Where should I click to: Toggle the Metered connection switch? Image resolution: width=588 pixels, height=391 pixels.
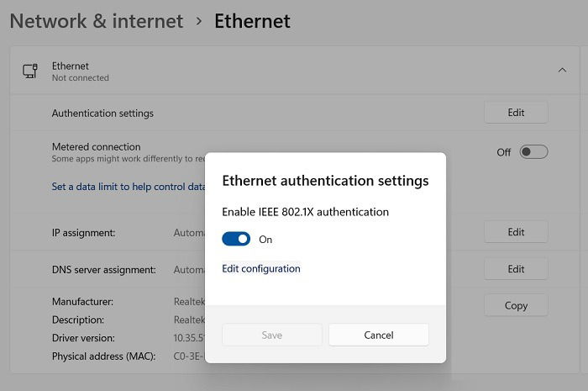(x=533, y=152)
